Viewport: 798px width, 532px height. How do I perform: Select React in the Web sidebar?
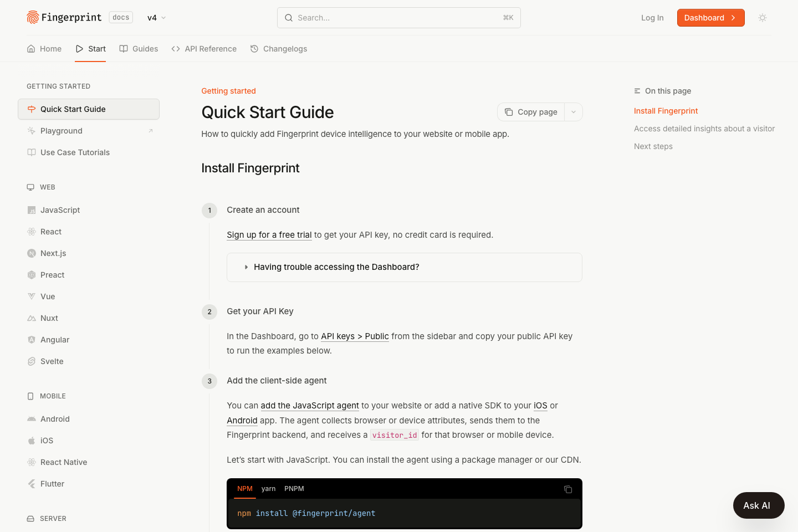click(50, 232)
